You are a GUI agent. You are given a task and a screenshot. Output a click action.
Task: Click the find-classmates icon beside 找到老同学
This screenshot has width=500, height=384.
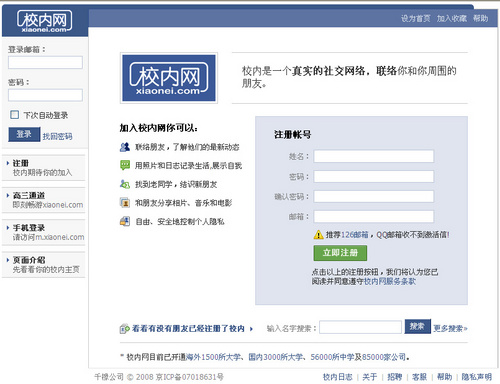(x=125, y=184)
